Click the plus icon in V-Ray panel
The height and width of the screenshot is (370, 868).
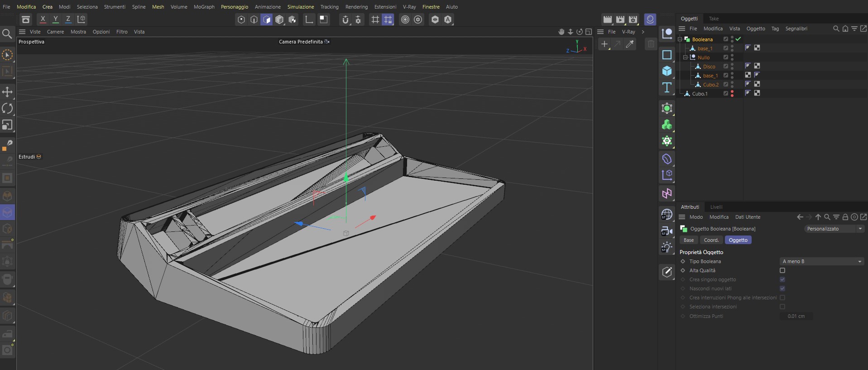[604, 44]
